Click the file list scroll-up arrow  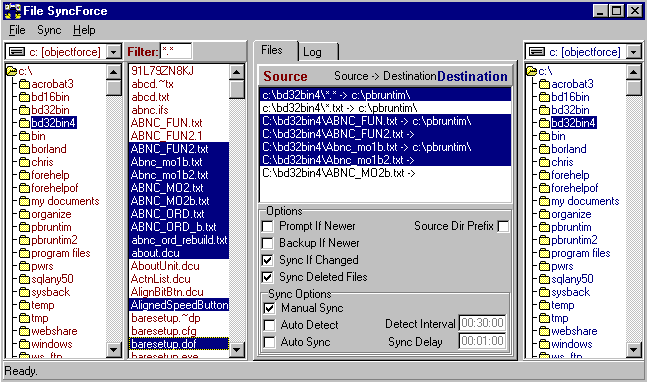point(236,72)
